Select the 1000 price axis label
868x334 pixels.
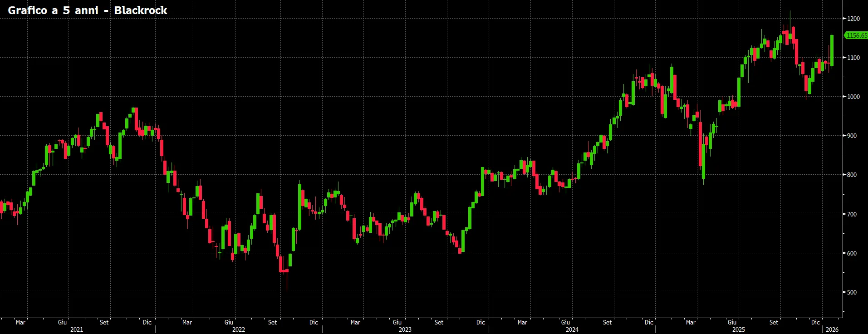click(853, 97)
